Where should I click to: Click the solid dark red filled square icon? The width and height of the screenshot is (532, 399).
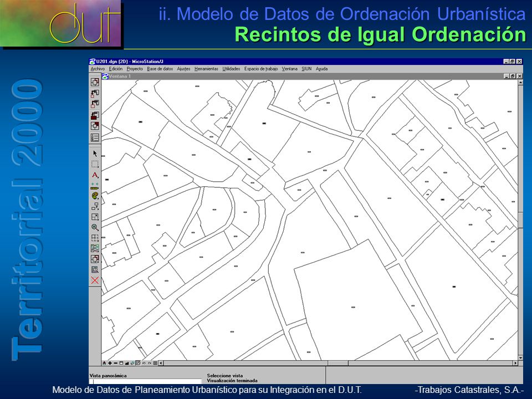pos(95,115)
